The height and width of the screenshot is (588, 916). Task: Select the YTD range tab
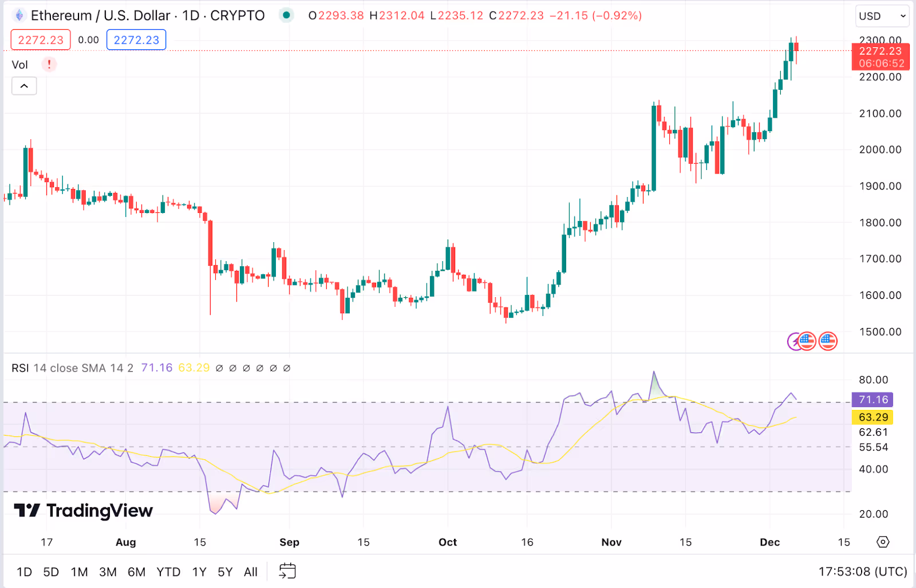click(168, 571)
